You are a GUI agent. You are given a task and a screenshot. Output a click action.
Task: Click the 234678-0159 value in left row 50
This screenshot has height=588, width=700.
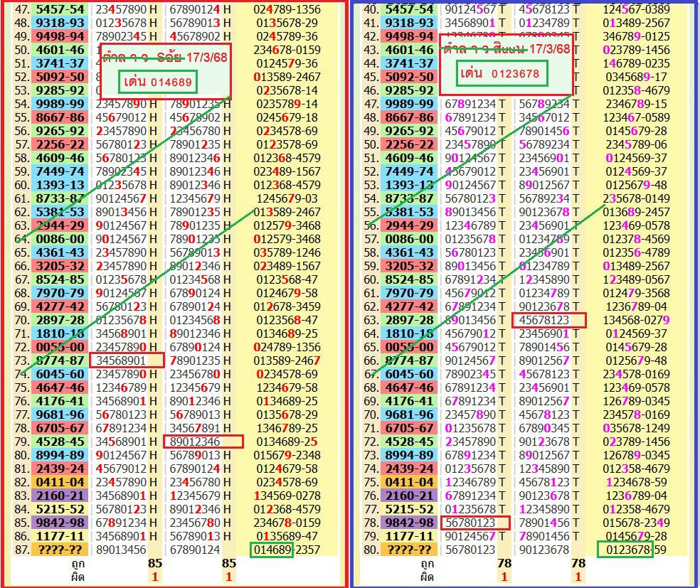287,50
